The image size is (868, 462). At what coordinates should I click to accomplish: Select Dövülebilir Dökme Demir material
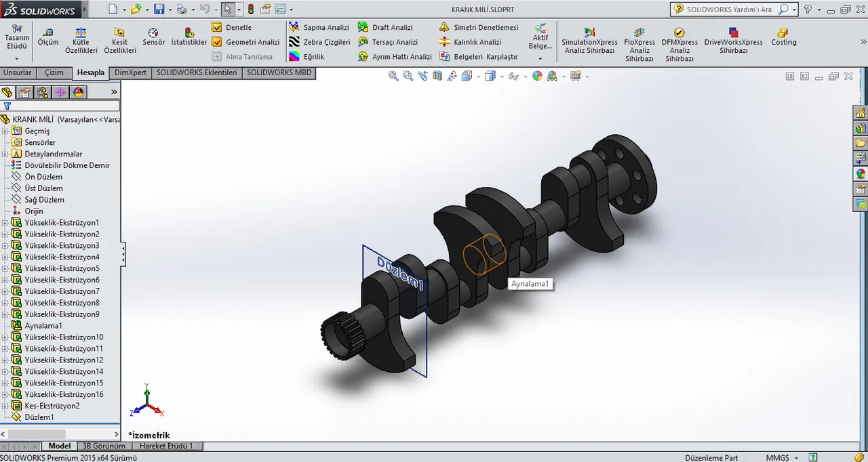(x=67, y=165)
